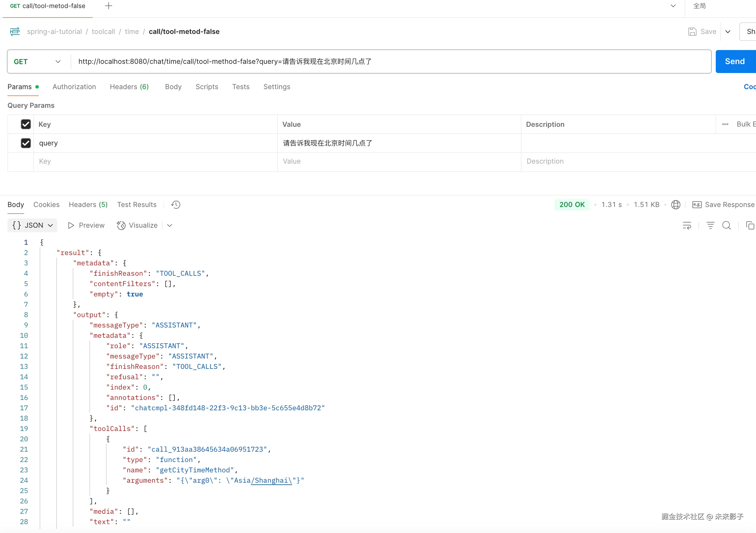Click the wrap lines icon in response toolbar

click(687, 225)
